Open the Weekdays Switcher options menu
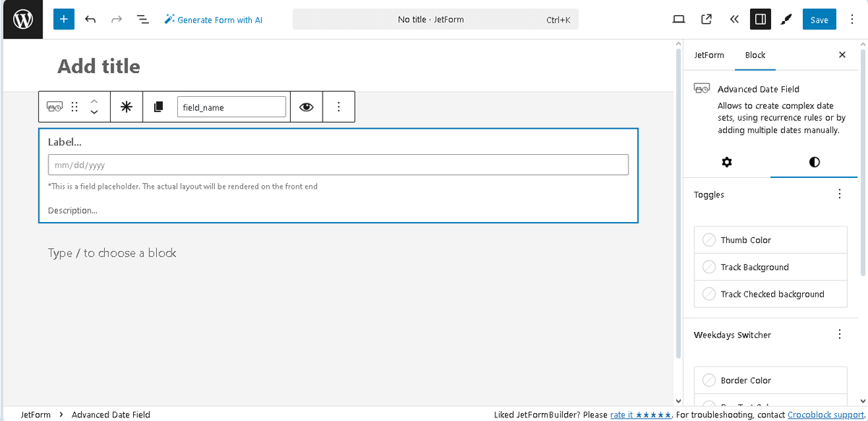This screenshot has width=868, height=421. pos(839,334)
